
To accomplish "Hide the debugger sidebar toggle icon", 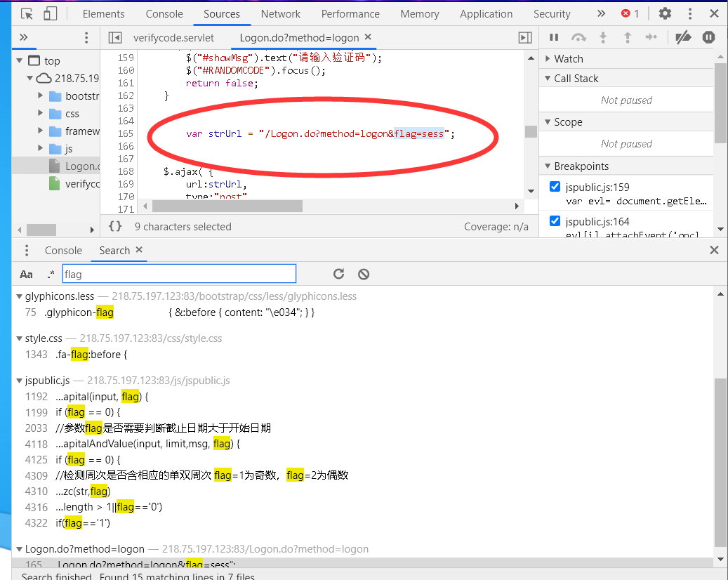I will pos(525,38).
